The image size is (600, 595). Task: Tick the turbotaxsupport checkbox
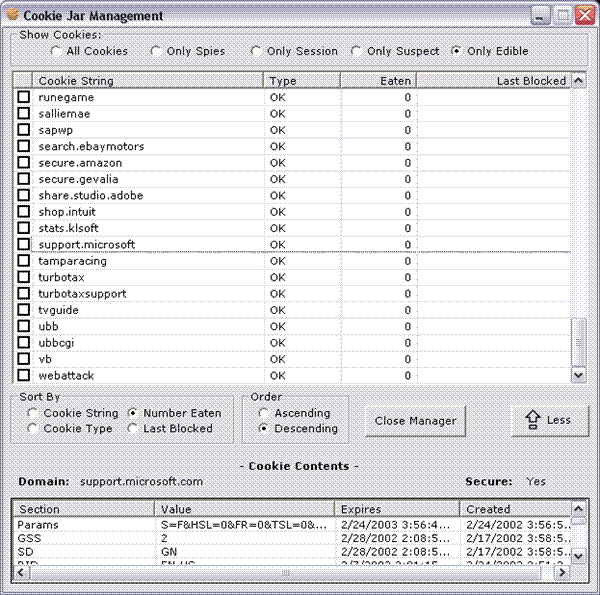pos(24,293)
